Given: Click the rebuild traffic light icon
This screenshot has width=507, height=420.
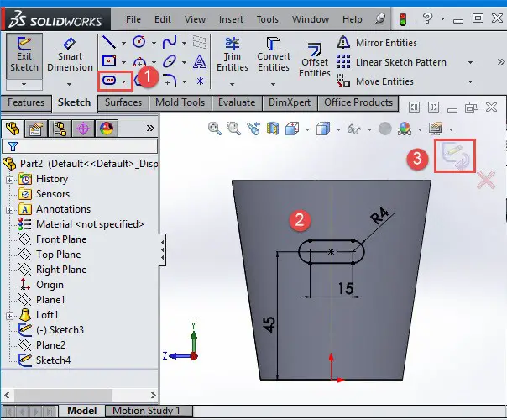Looking at the screenshot, I should [x=403, y=19].
